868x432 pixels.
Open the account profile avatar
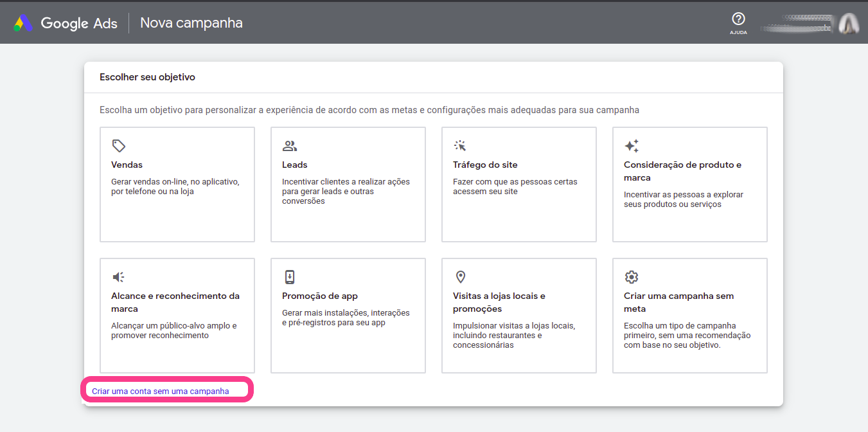(x=849, y=24)
